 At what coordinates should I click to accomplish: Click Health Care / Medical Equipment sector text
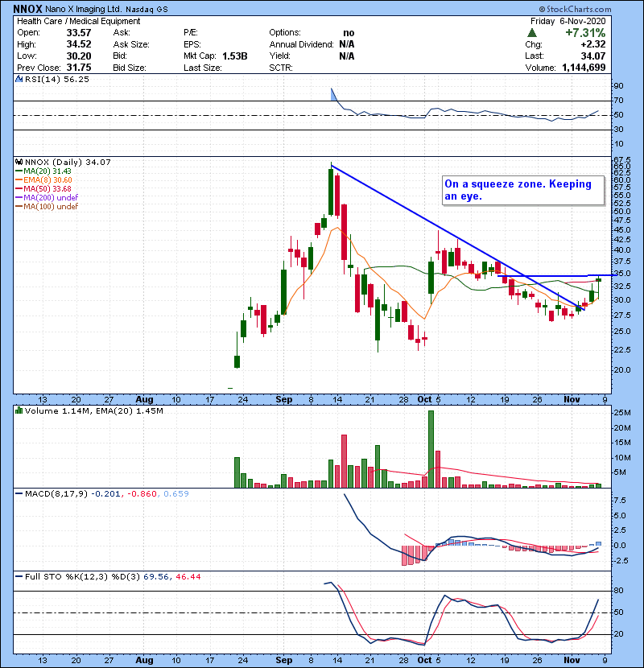(x=78, y=21)
